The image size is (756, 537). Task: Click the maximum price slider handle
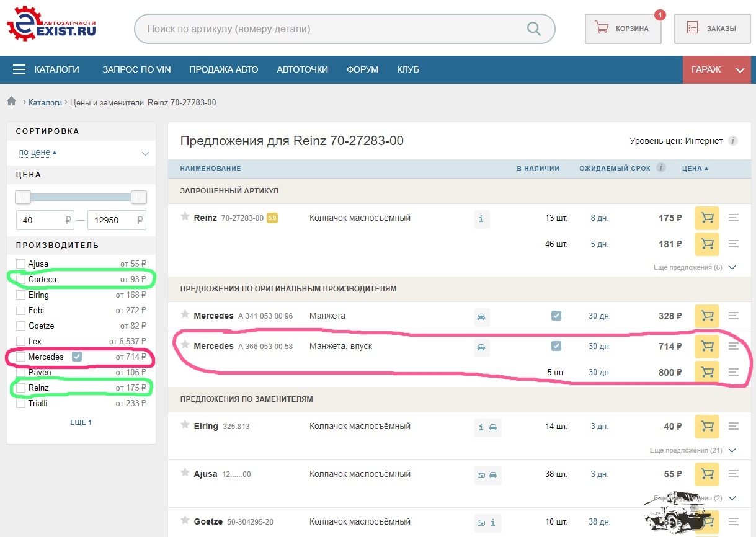[139, 197]
